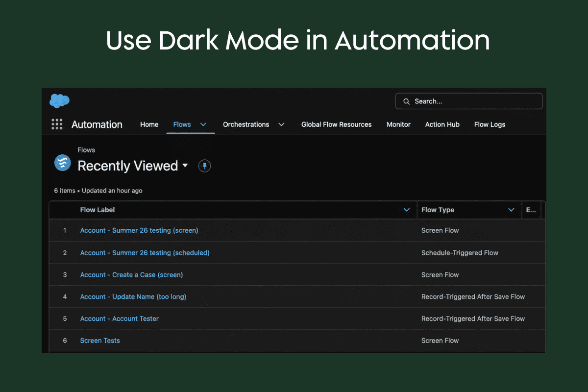This screenshot has width=588, height=392.
Task: Expand the Orchestrations chevron menu
Action: point(281,124)
